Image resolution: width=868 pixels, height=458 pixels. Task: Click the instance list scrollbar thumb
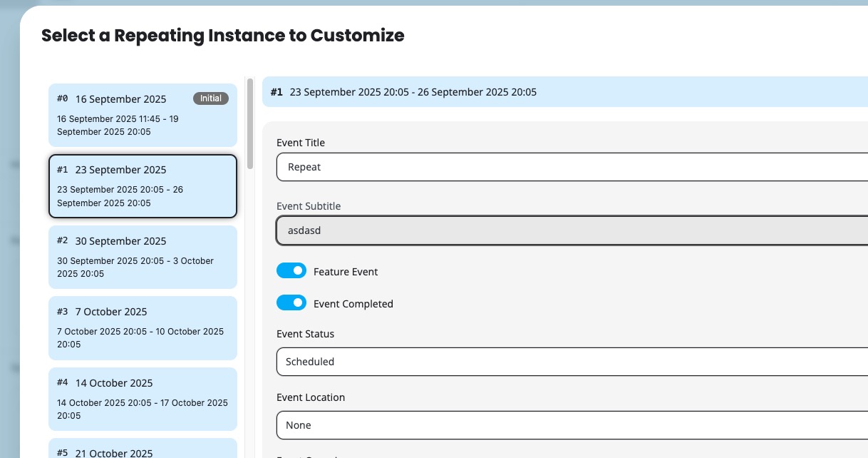pyautogui.click(x=250, y=123)
